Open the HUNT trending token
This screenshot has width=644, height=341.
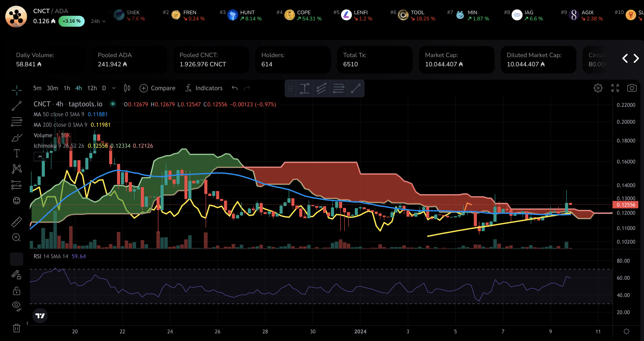click(245, 15)
